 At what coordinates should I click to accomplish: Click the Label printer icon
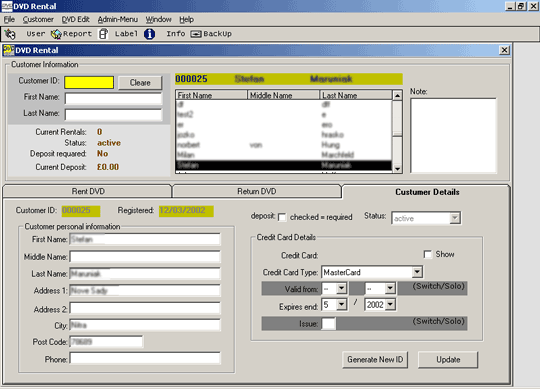(103, 34)
